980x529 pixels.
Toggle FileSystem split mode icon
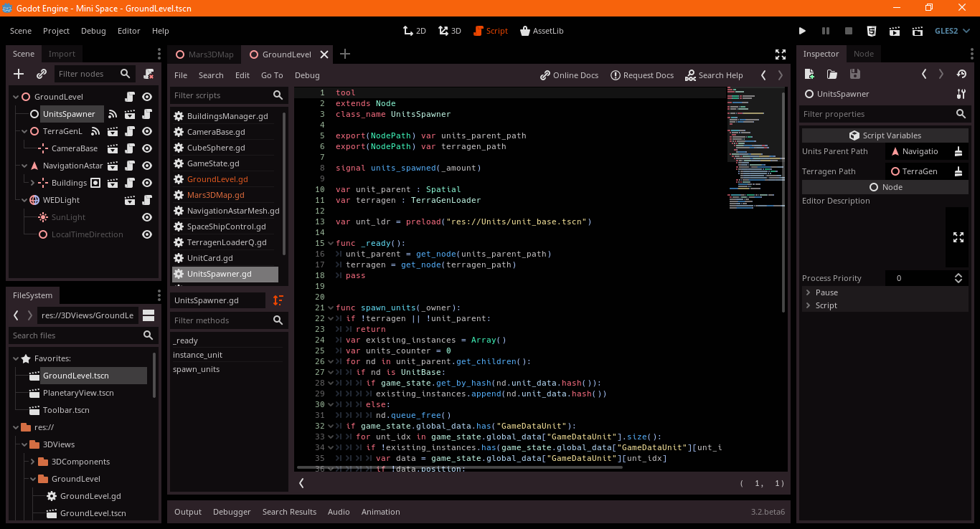[x=149, y=315]
